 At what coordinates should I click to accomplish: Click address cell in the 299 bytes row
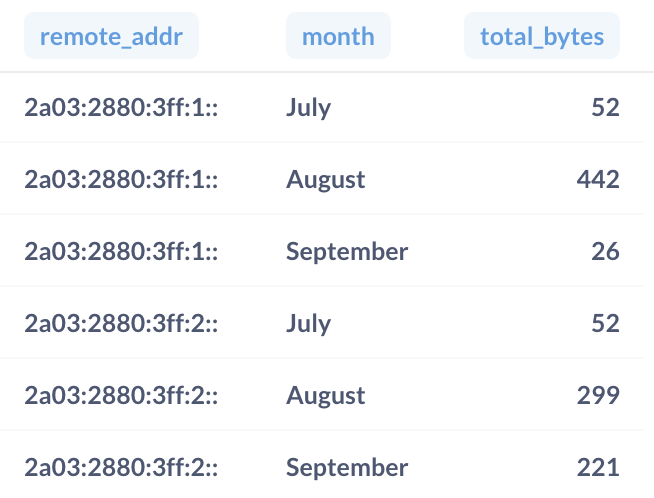121,395
